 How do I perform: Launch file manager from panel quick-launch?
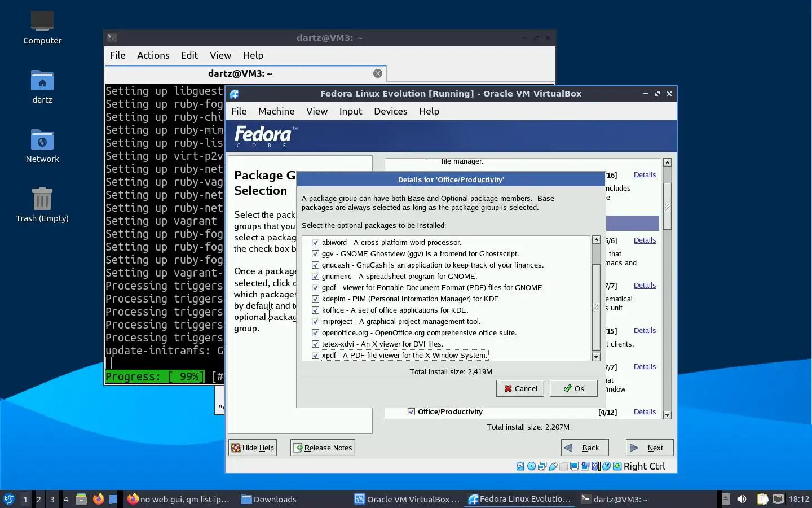tap(81, 499)
